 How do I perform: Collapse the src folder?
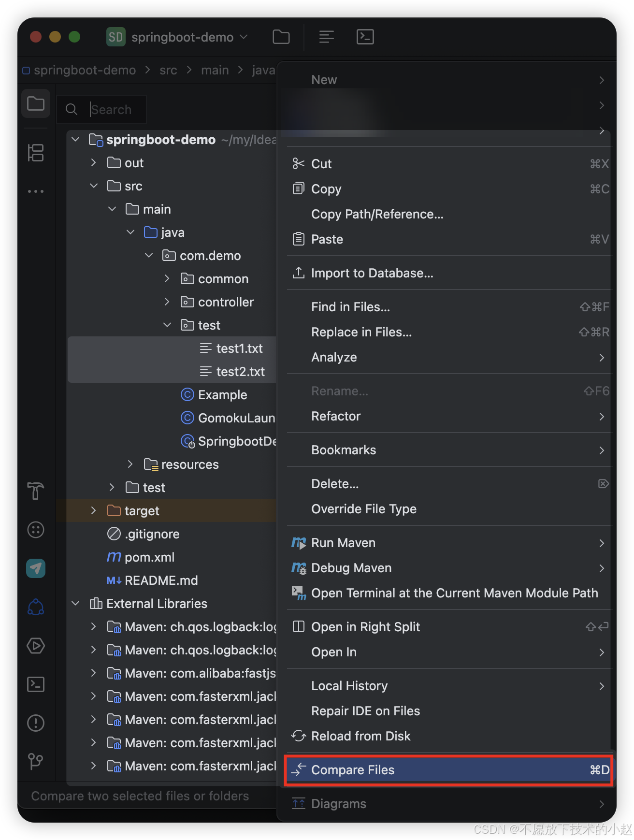tap(94, 186)
